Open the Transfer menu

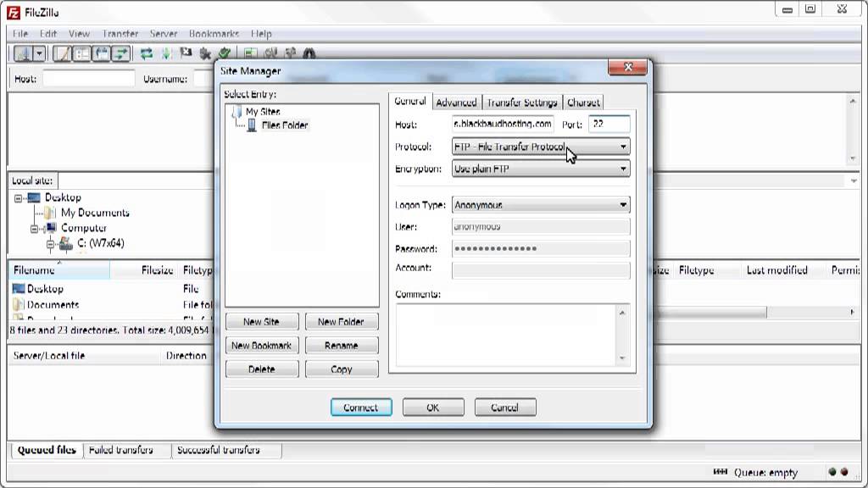[x=120, y=34]
